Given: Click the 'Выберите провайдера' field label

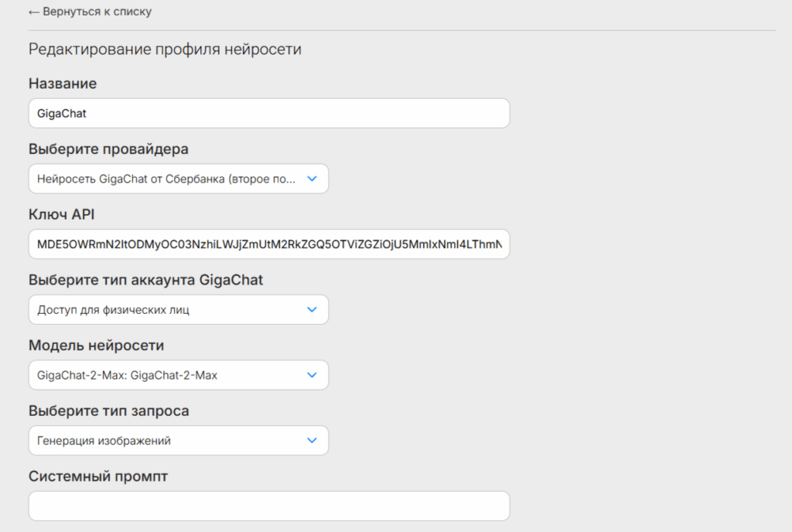Looking at the screenshot, I should [x=108, y=149].
